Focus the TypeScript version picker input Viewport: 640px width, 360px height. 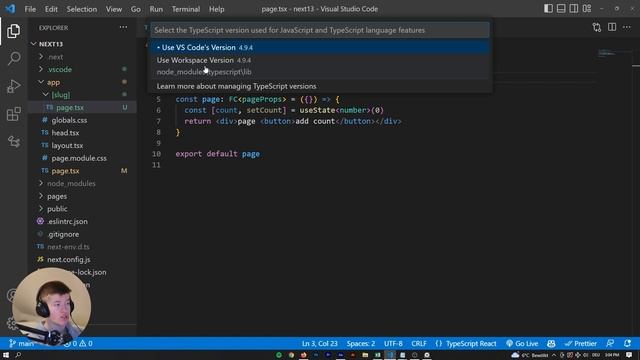click(x=320, y=30)
